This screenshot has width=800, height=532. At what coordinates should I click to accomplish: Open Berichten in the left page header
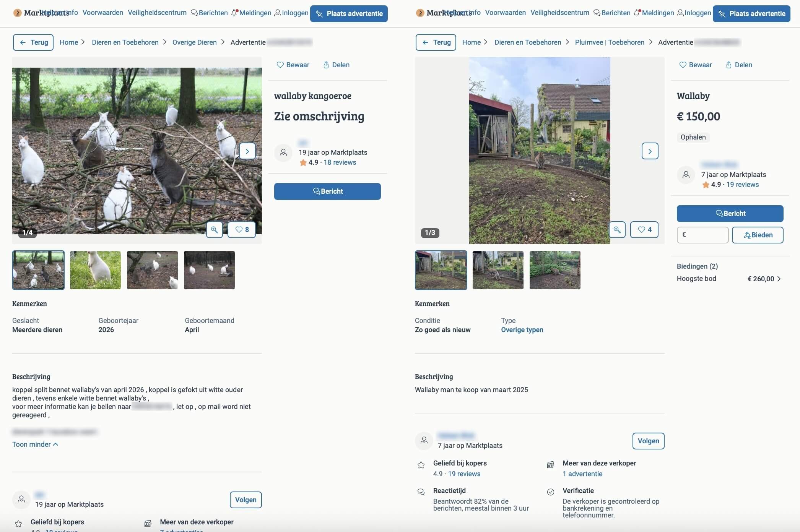tap(209, 13)
